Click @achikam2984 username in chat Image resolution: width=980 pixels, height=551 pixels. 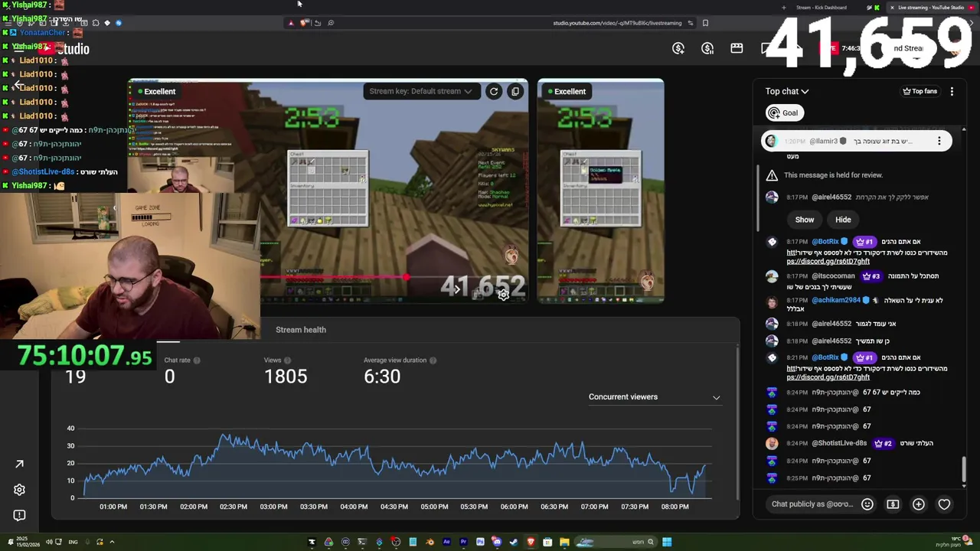point(836,300)
